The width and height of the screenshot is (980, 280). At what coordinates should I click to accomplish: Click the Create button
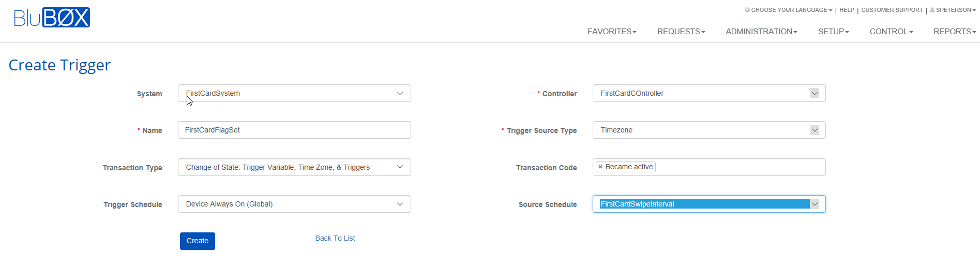(198, 241)
